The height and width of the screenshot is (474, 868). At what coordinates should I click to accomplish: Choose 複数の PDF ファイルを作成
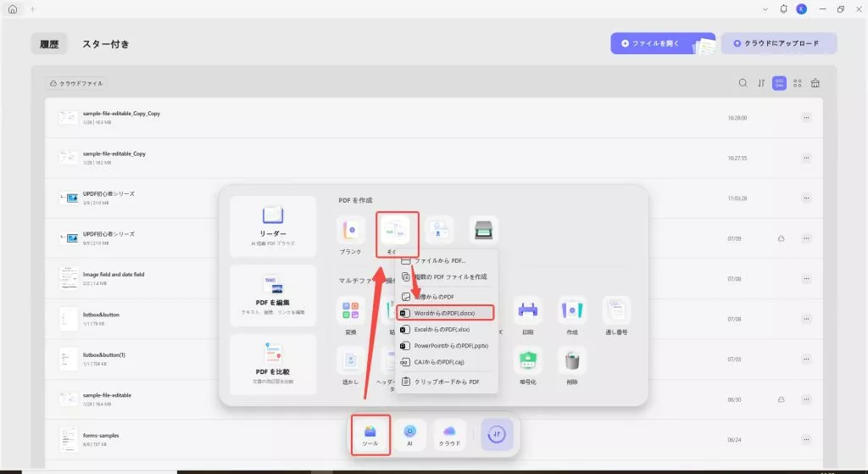coord(446,277)
